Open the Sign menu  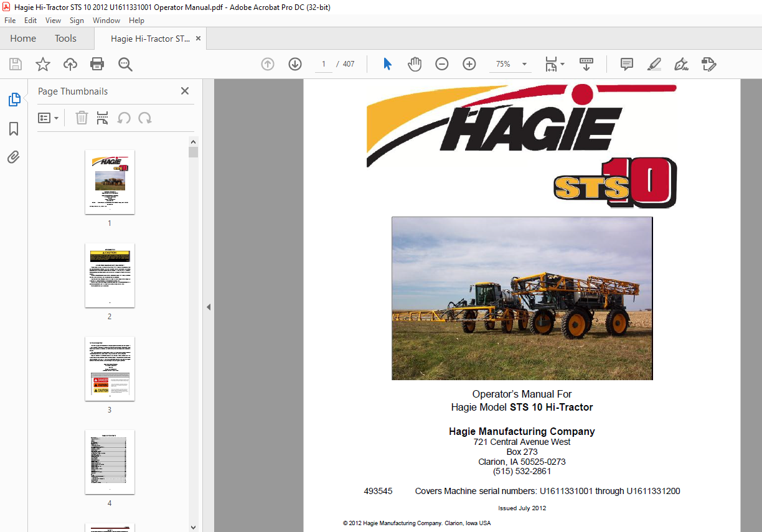77,21
